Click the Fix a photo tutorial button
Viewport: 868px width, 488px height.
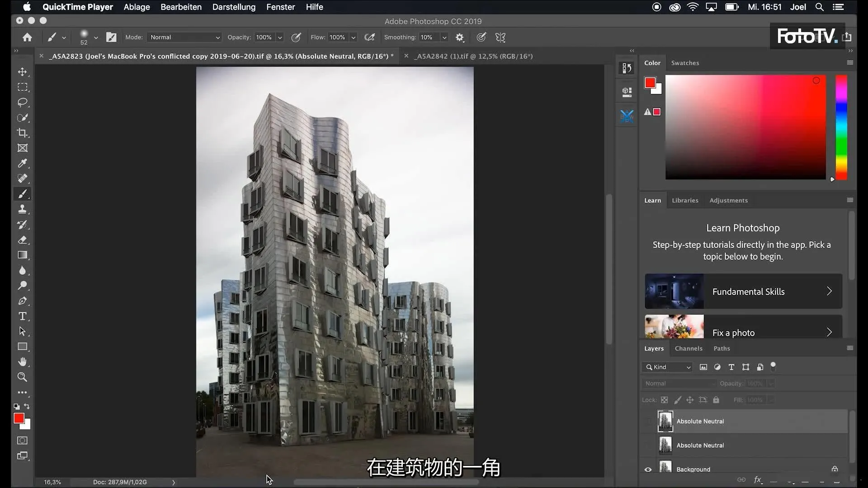click(x=743, y=332)
